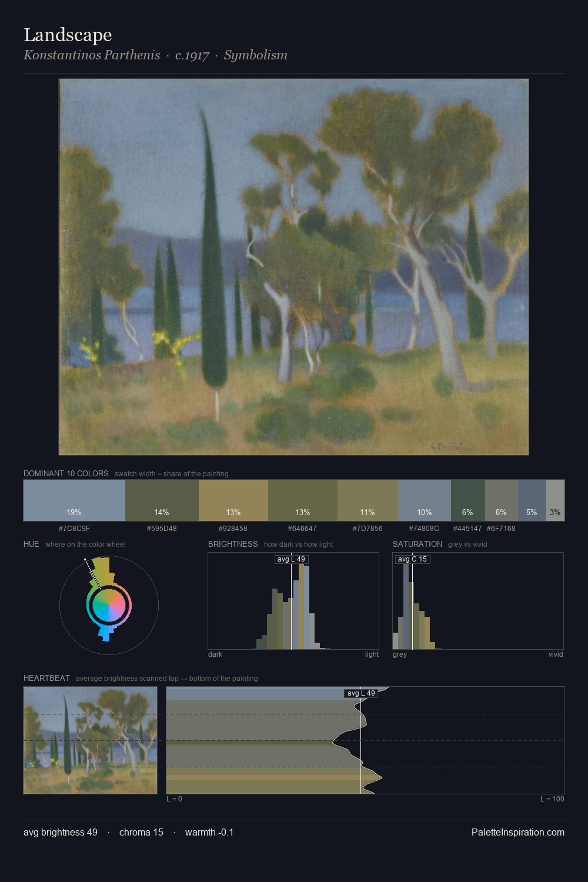The height and width of the screenshot is (882, 588).
Task: Select the 11% swatch #7D7856
Action: tap(367, 500)
